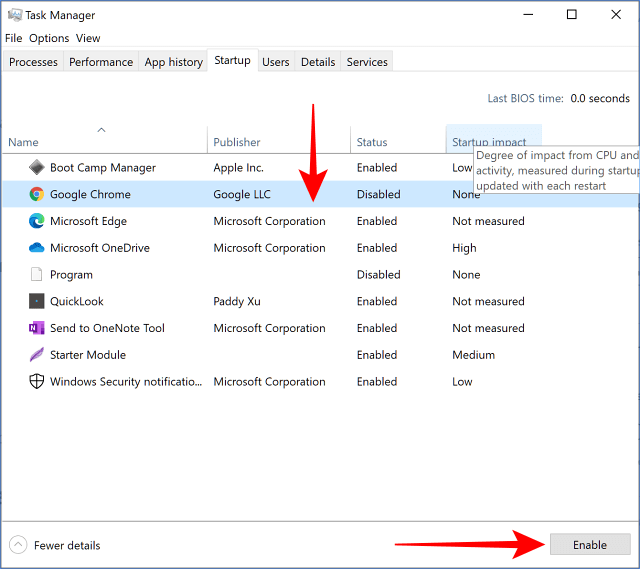Click Enabled status in Microsoft Edge row
640x569 pixels.
(377, 221)
